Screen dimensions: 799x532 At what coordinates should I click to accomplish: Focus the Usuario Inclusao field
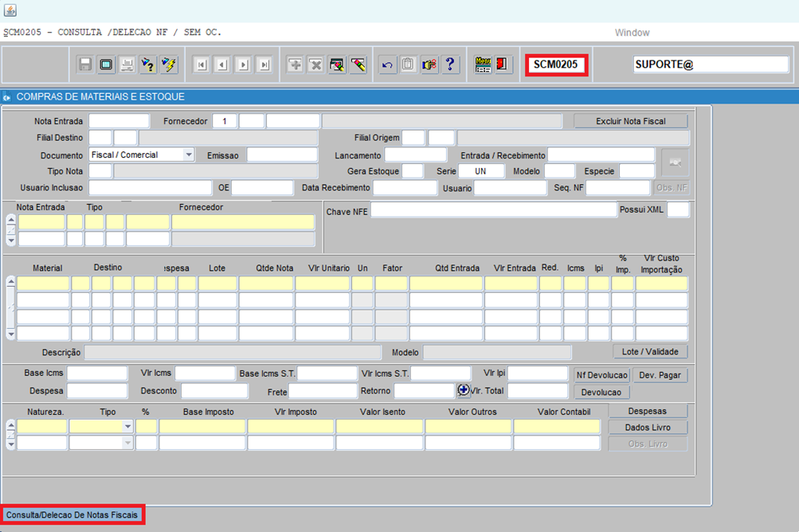coord(151,187)
